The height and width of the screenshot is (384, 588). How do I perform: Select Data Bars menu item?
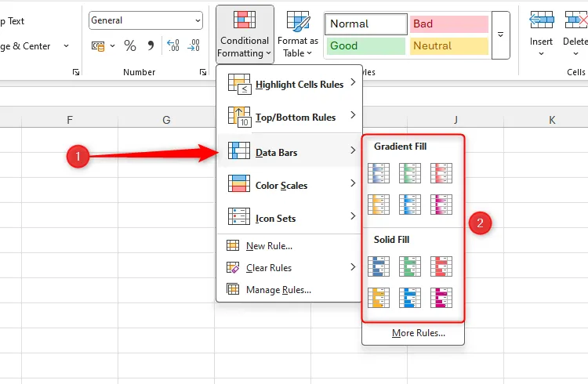point(289,151)
